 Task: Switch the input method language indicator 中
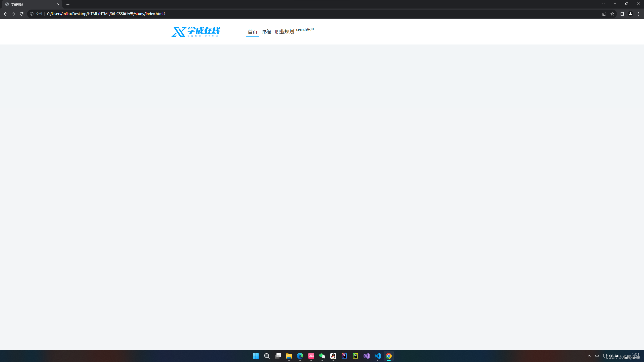pyautogui.click(x=597, y=356)
